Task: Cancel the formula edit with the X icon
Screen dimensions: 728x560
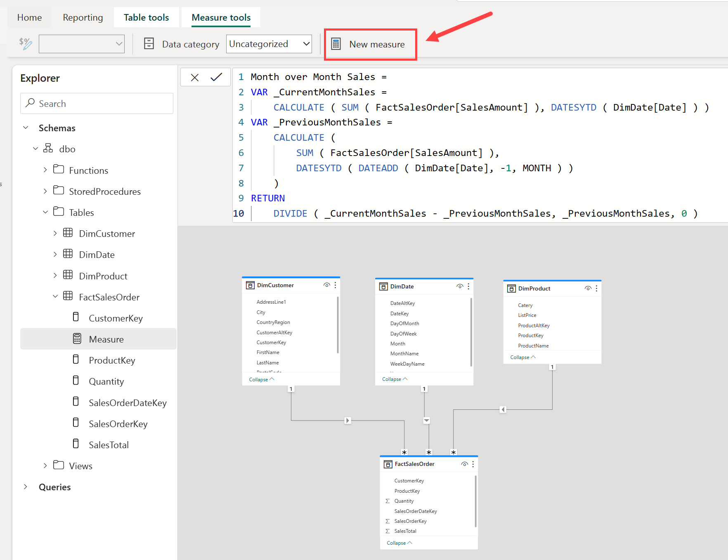Action: click(194, 77)
